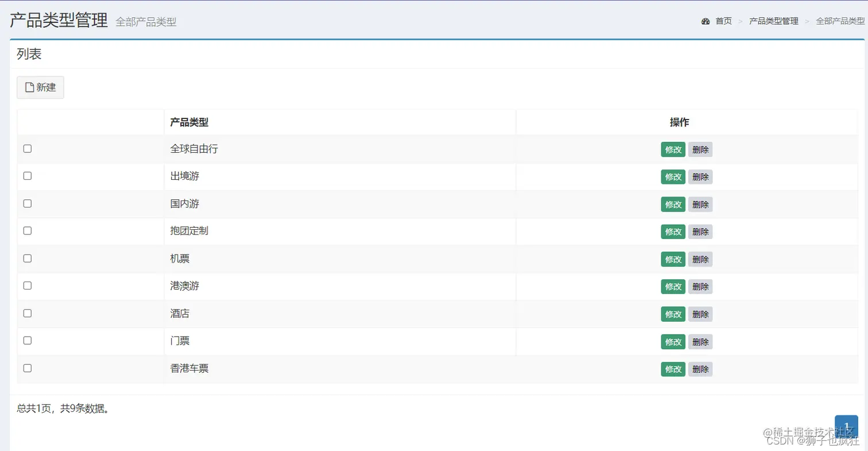The width and height of the screenshot is (868, 451).
Task: Select the 抱团定制 cell text
Action: (189, 231)
